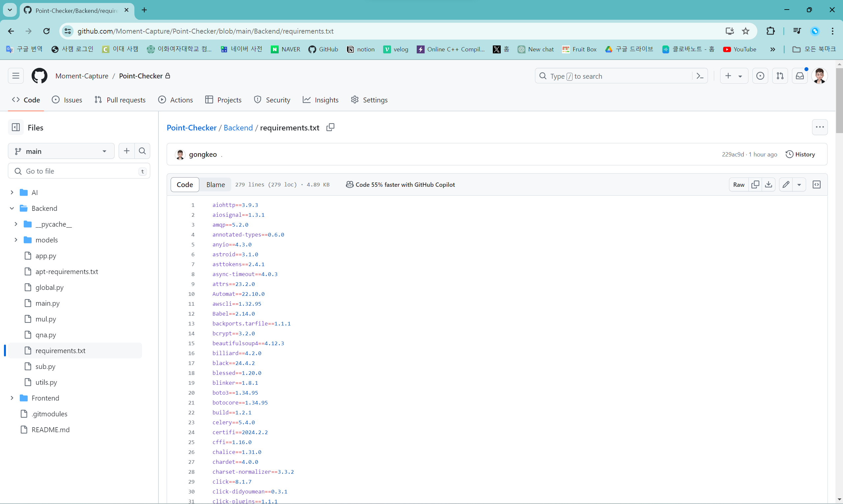The height and width of the screenshot is (504, 843).
Task: Add new file using plus icon
Action: [x=127, y=151]
